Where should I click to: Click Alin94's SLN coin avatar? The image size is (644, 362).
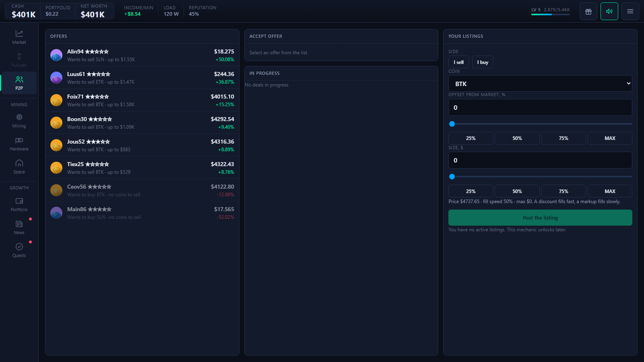(56, 55)
